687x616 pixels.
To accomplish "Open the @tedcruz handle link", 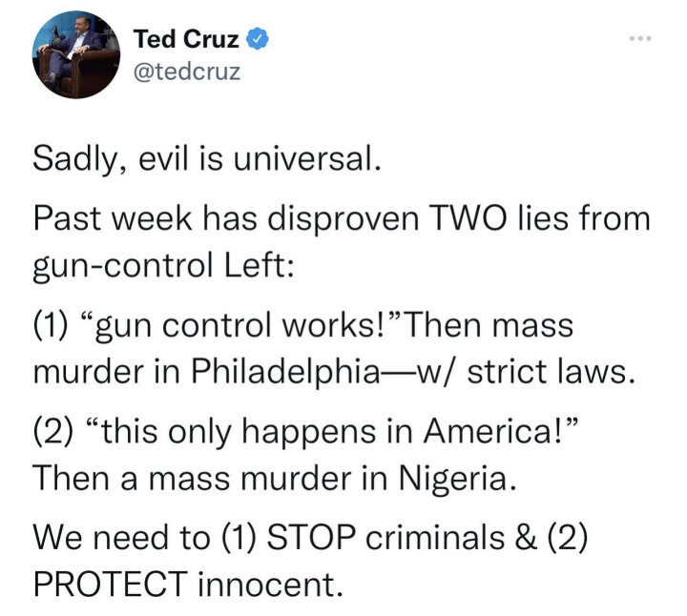I will [x=187, y=72].
